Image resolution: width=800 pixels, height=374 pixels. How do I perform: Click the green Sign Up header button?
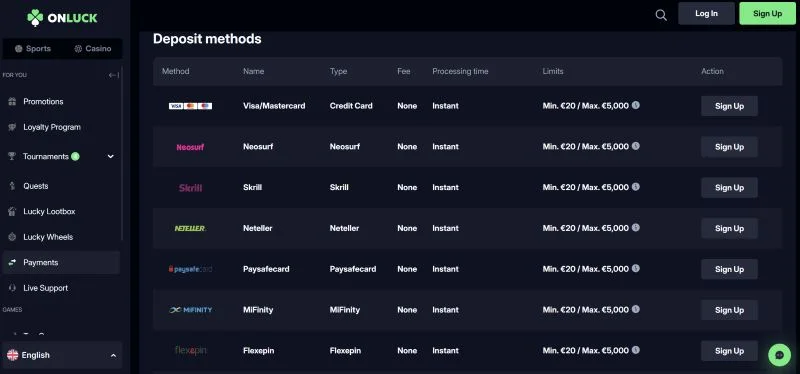[x=767, y=14]
